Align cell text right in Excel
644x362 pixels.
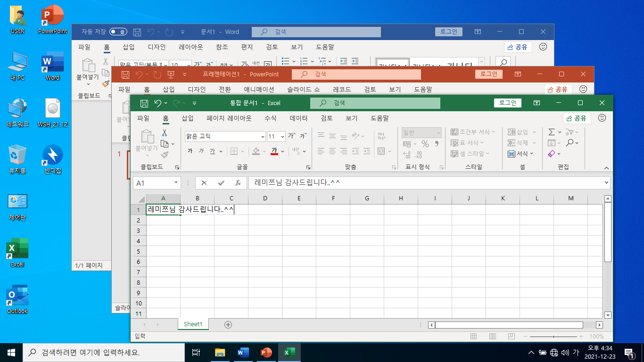[x=344, y=151]
